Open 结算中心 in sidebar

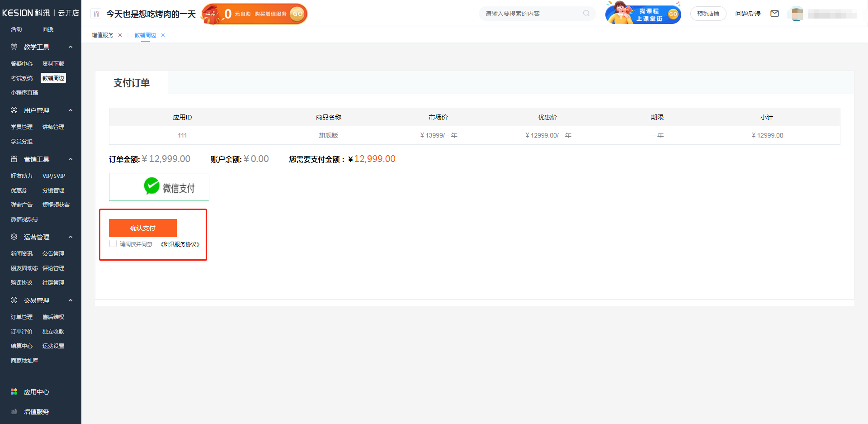(x=22, y=346)
